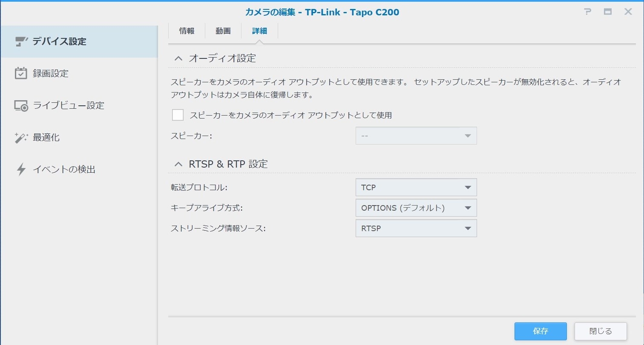Open help with the question mark icon
The height and width of the screenshot is (345, 644).
click(588, 12)
